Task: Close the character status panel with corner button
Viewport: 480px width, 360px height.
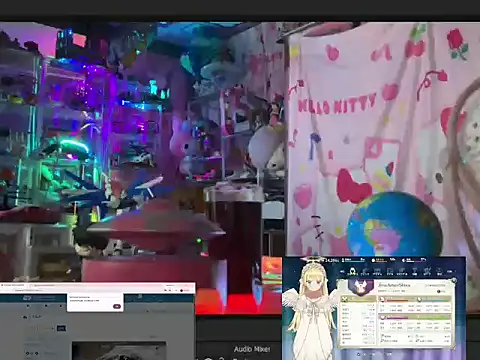Action: coord(454,280)
